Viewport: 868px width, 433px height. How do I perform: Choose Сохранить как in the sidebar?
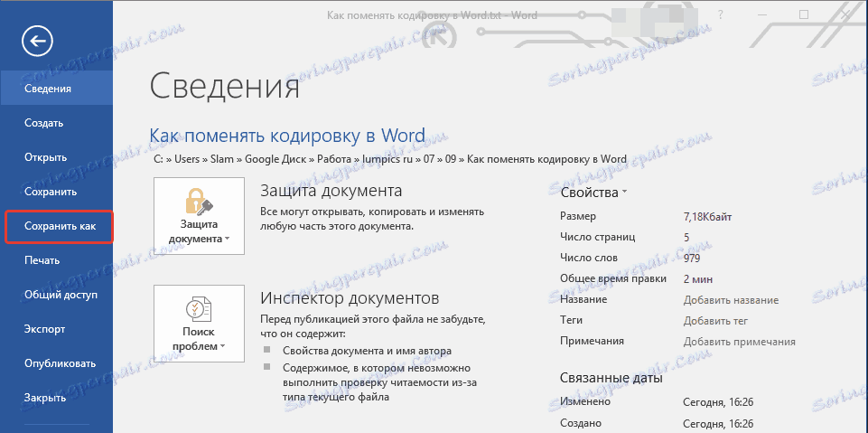(58, 226)
